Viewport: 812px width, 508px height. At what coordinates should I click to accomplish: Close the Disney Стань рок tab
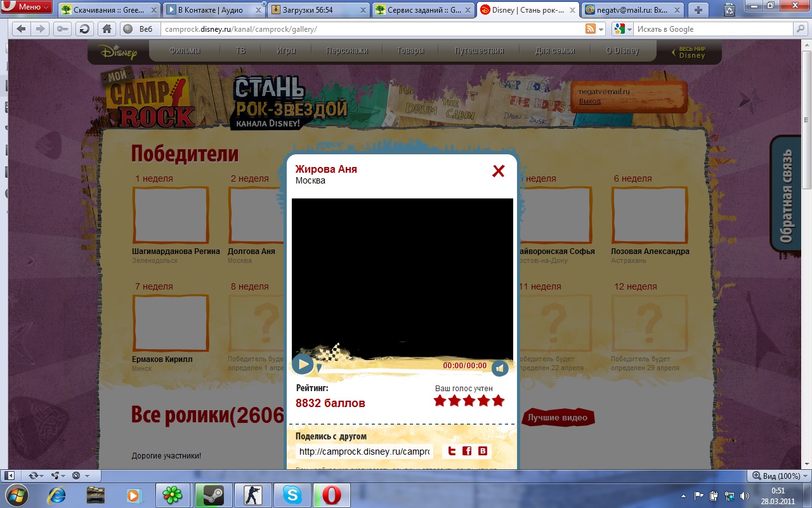[572, 10]
